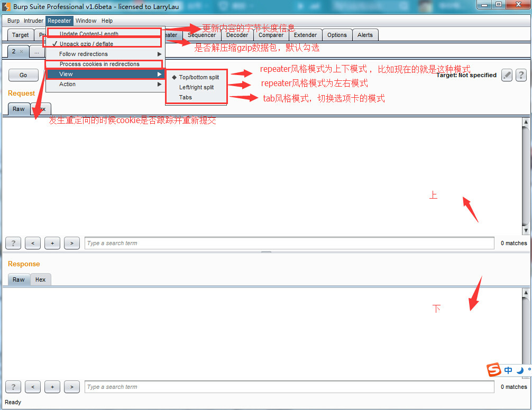This screenshot has height=410, width=532.
Task: Open the help question mark beside Target
Action: [521, 75]
